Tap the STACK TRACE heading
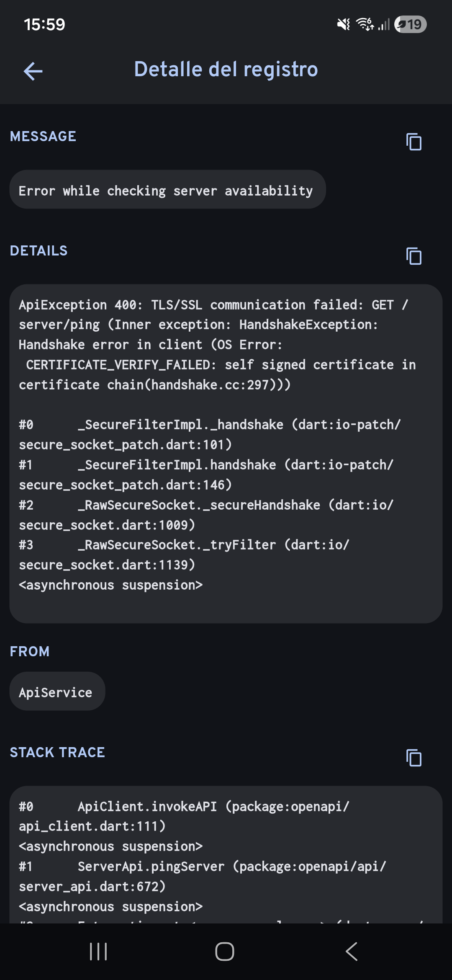This screenshot has height=980, width=452. [57, 752]
